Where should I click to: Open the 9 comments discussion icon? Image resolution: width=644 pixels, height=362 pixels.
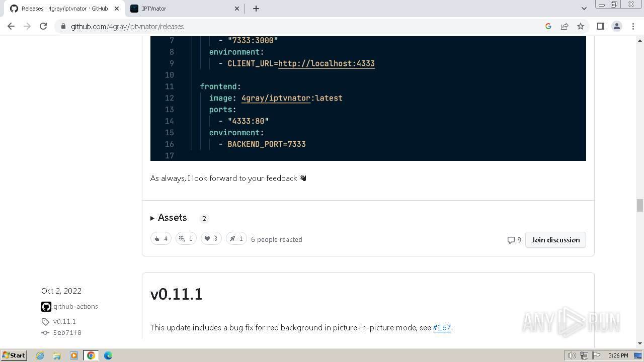(x=514, y=240)
